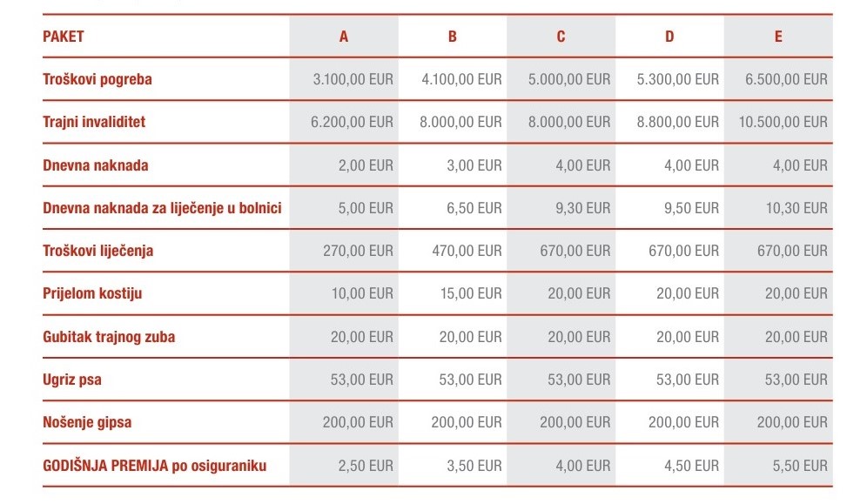Image resolution: width=867 pixels, height=504 pixels.
Task: Select package column header A
Action: pos(344,37)
